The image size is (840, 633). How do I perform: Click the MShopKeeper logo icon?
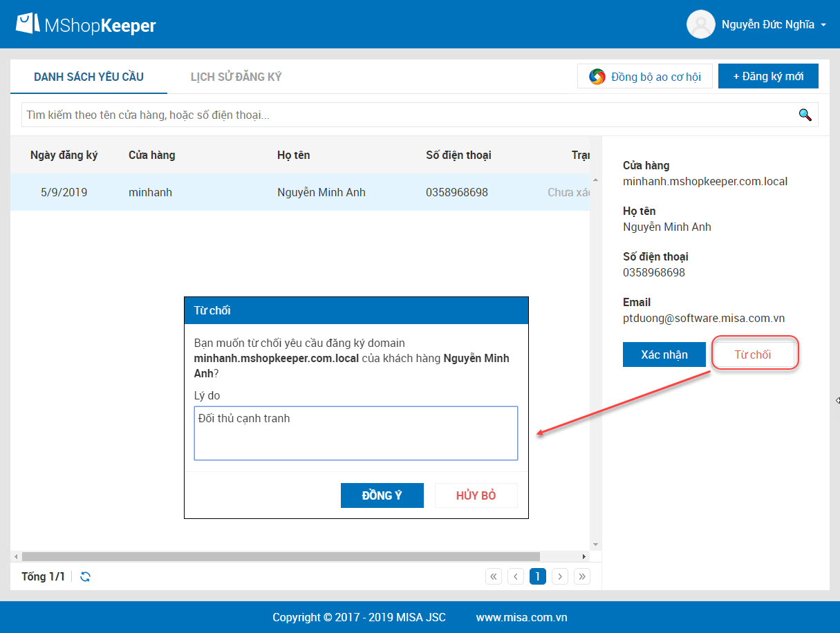[x=28, y=24]
